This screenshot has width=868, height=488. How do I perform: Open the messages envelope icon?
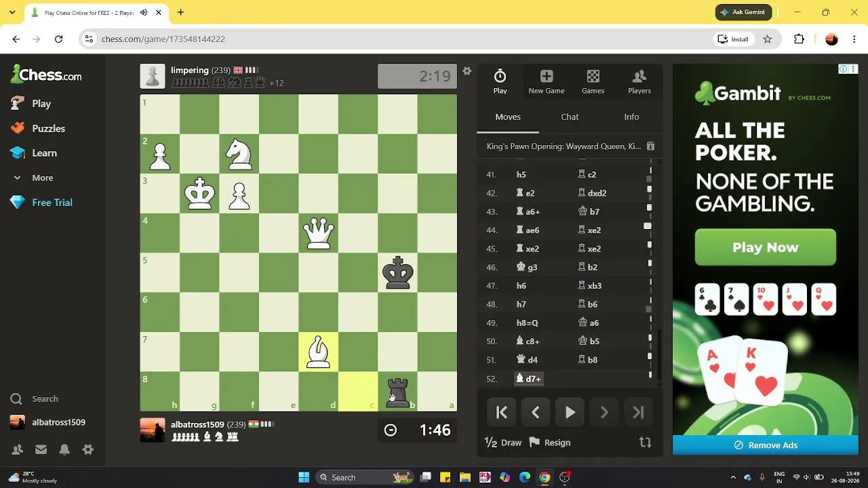tap(41, 449)
